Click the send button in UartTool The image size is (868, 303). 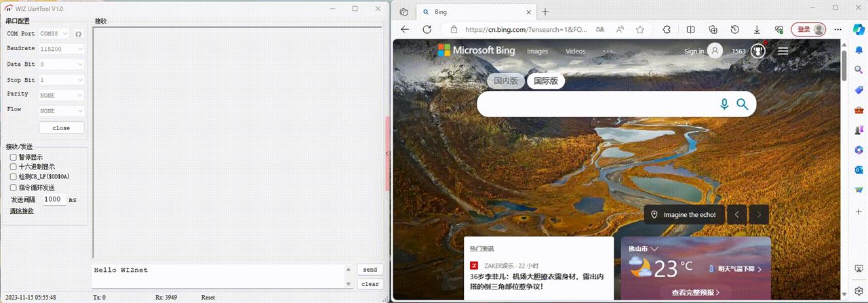click(x=370, y=270)
